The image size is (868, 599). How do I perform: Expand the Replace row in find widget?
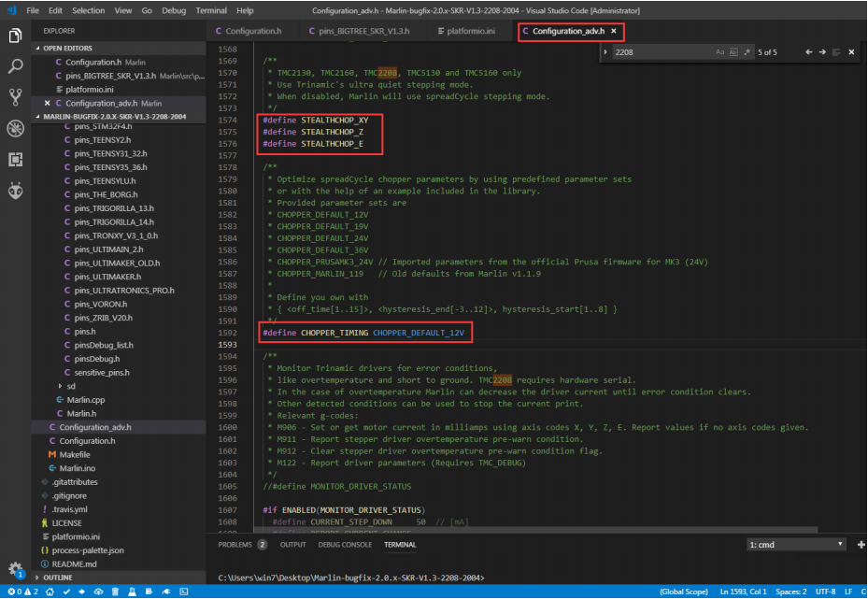click(x=605, y=52)
